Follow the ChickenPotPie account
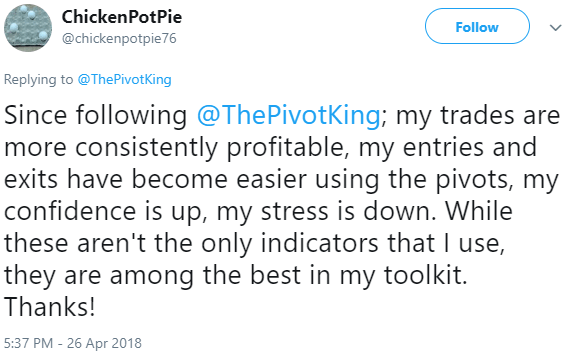This screenshot has width=581, height=363. [x=477, y=26]
